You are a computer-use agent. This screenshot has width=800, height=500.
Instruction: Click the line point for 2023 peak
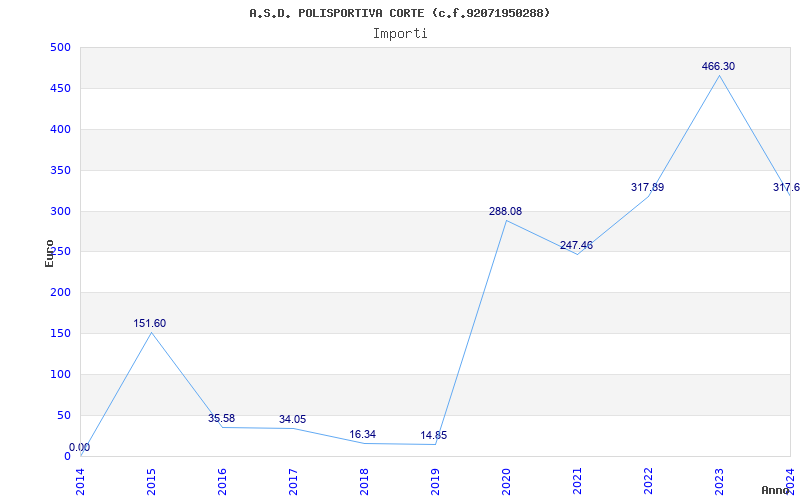(719, 75)
